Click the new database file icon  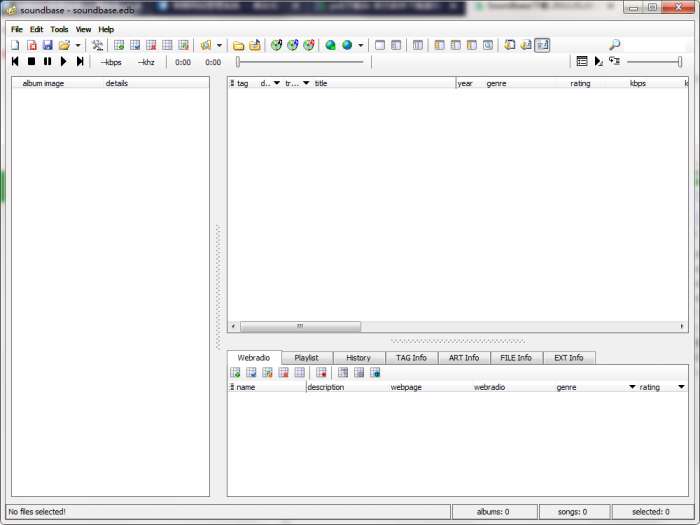pyautogui.click(x=15, y=45)
